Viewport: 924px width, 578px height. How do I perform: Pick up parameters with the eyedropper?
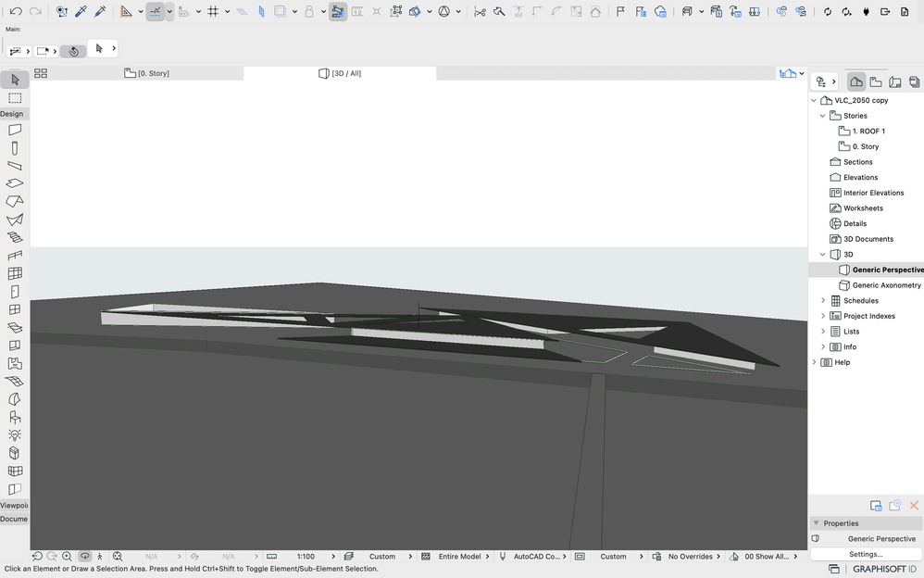81,12
